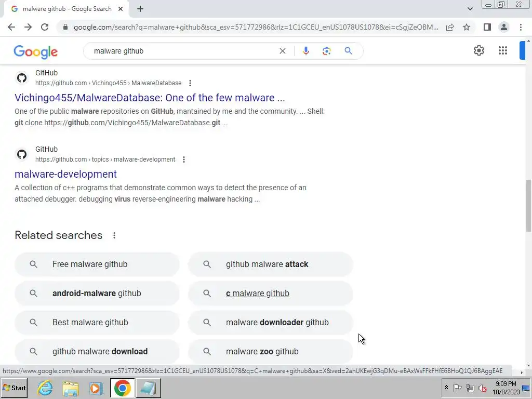Search related 'github malware download'
The width and height of the screenshot is (532, 399).
coord(97,352)
